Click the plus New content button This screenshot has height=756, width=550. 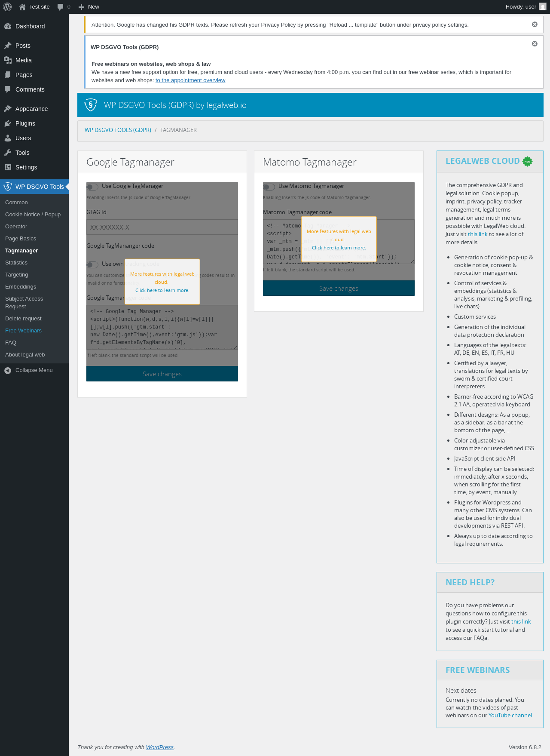click(x=81, y=7)
